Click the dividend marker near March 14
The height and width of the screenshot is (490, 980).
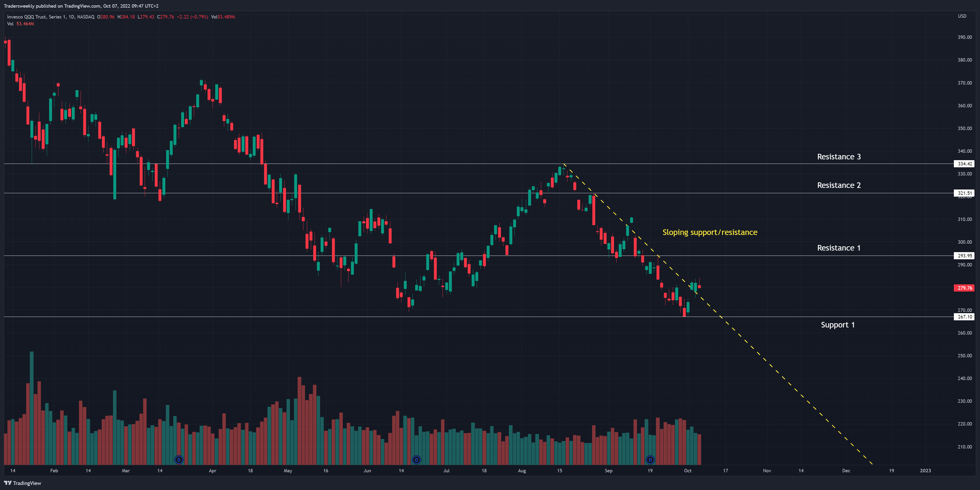tap(179, 460)
